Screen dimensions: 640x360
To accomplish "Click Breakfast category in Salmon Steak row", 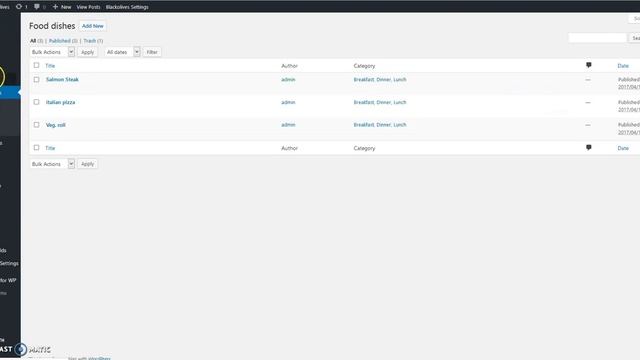I will [x=364, y=80].
